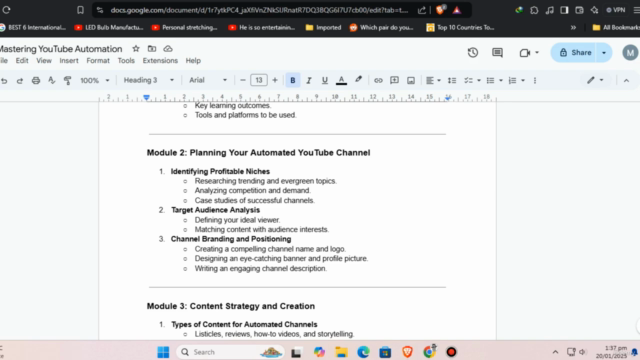Open the editing mode pencil dropdown
The height and width of the screenshot is (360, 640).
pyautogui.click(x=595, y=80)
